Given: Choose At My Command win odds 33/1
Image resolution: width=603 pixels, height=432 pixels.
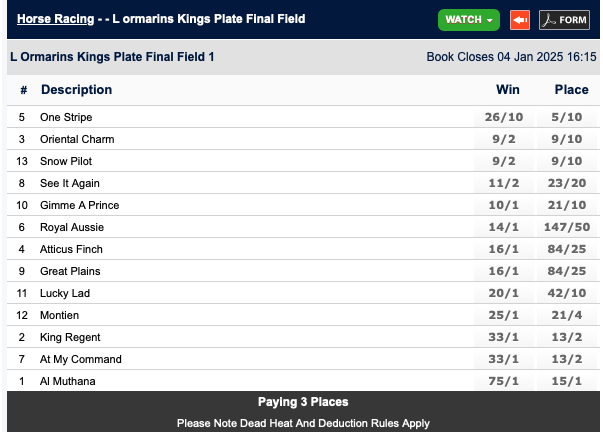Looking at the screenshot, I should [x=505, y=359].
